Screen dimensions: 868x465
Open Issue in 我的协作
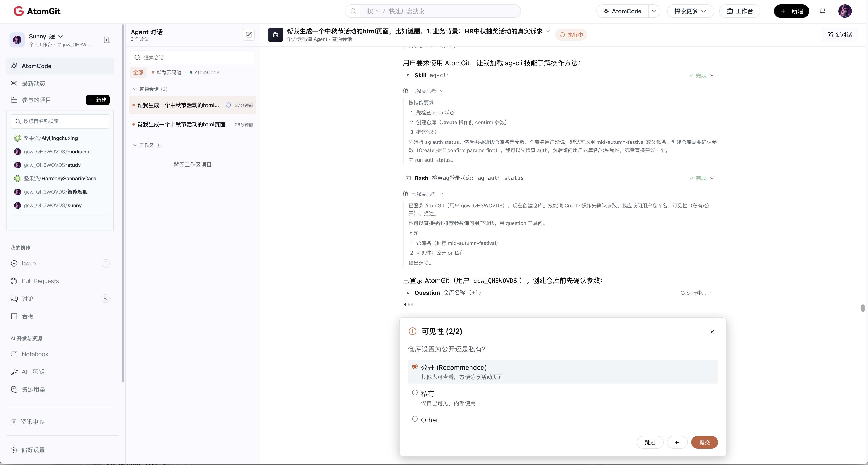60,264
